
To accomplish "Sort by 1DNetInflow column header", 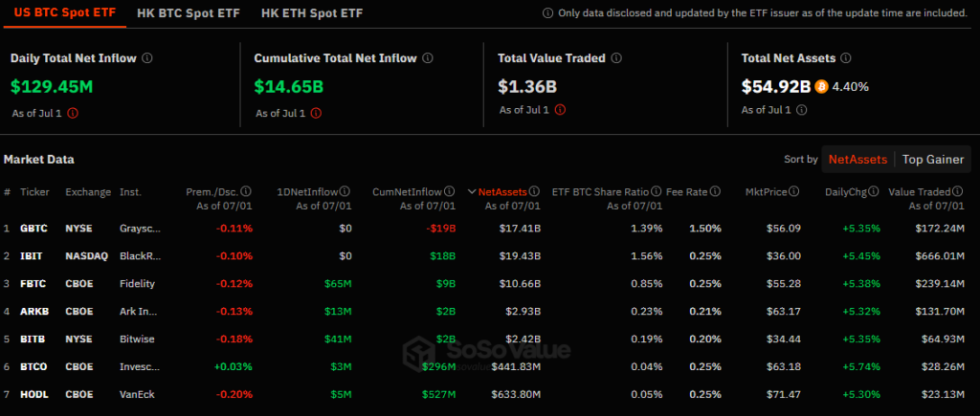I will 307,192.
